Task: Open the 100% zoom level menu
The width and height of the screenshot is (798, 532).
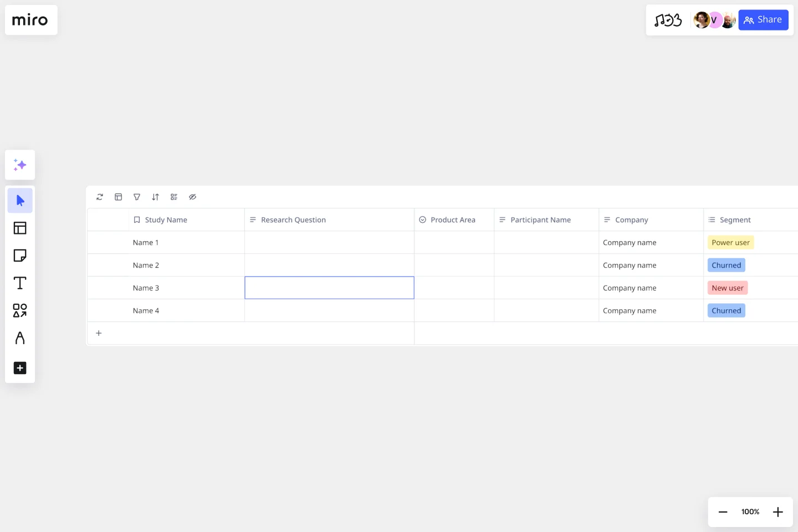Action: (x=750, y=512)
